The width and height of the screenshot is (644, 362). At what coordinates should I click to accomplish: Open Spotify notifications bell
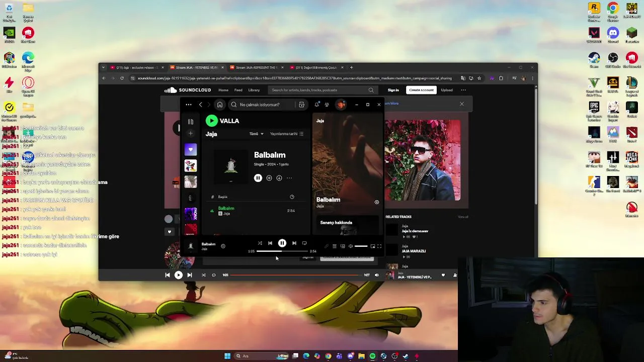(x=316, y=105)
